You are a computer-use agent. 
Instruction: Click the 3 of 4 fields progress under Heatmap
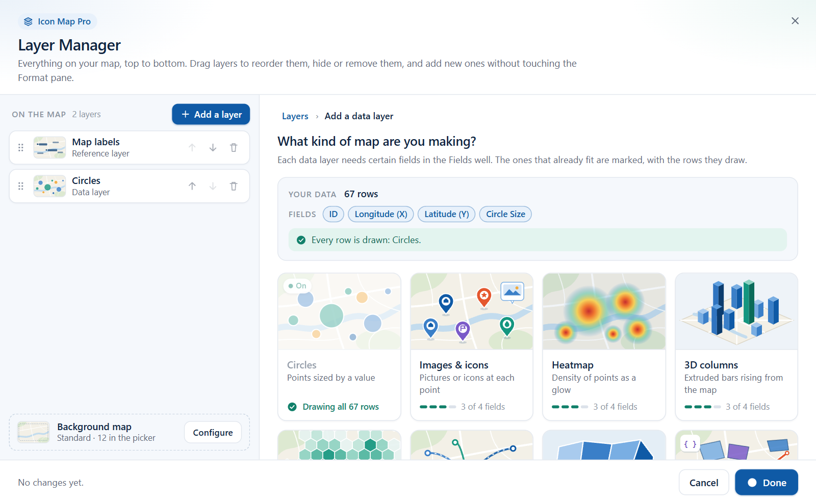coord(595,407)
